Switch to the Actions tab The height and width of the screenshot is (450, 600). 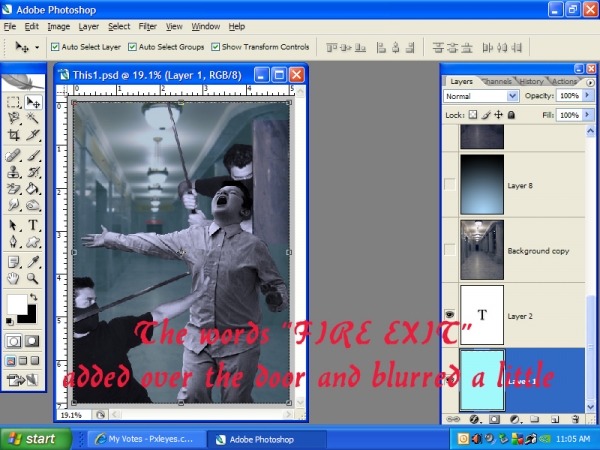tap(564, 82)
